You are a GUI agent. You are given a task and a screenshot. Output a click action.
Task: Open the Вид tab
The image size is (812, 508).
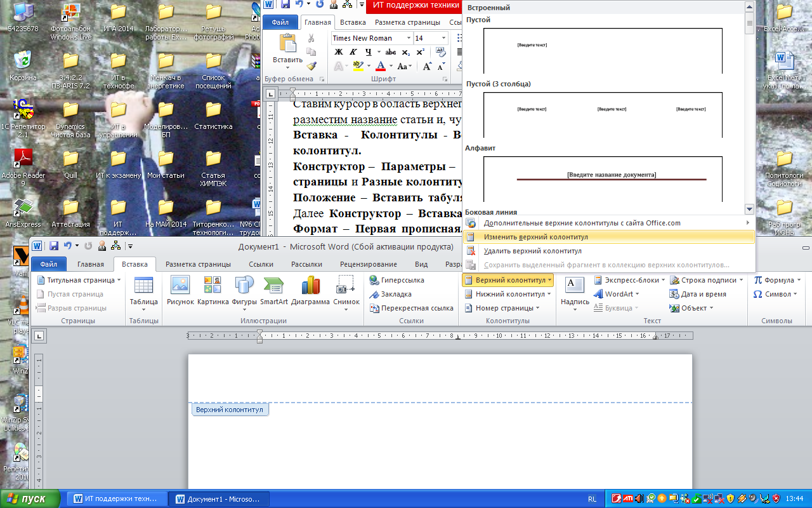(421, 264)
